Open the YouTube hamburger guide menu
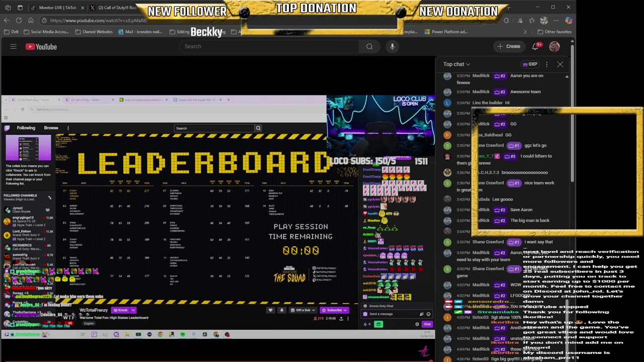This screenshot has height=362, width=644. (x=14, y=47)
